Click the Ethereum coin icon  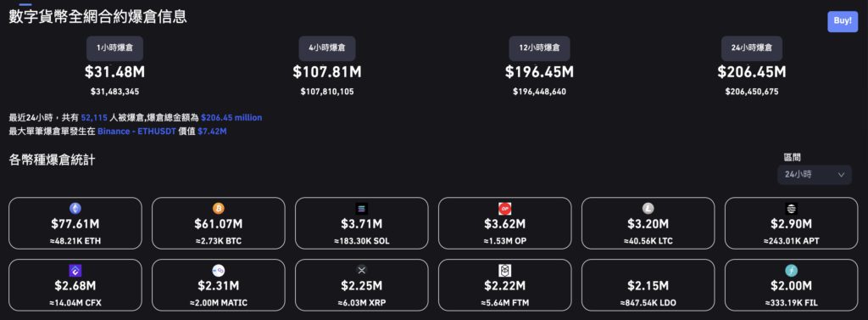tap(75, 209)
